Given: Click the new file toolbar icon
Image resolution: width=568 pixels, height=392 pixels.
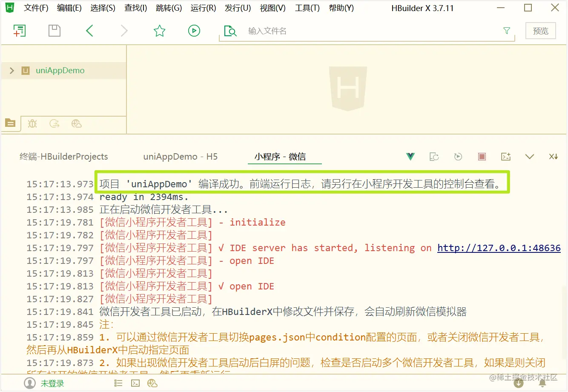Looking at the screenshot, I should [x=20, y=31].
